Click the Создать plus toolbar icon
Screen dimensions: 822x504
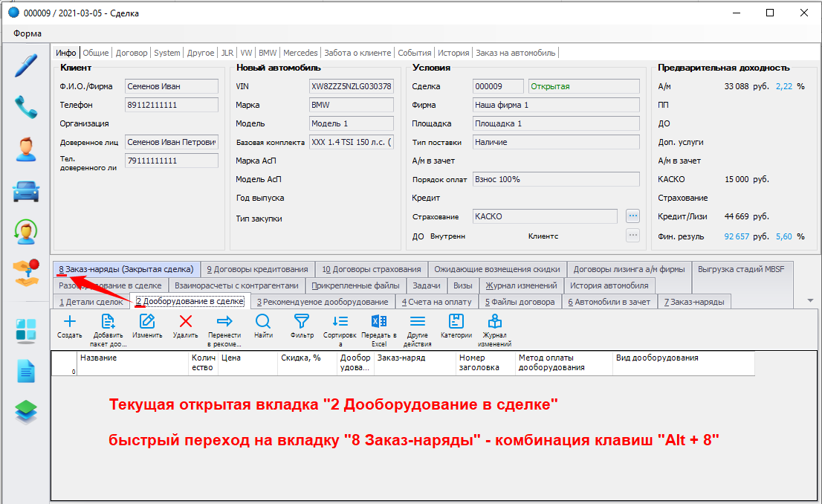(x=70, y=321)
